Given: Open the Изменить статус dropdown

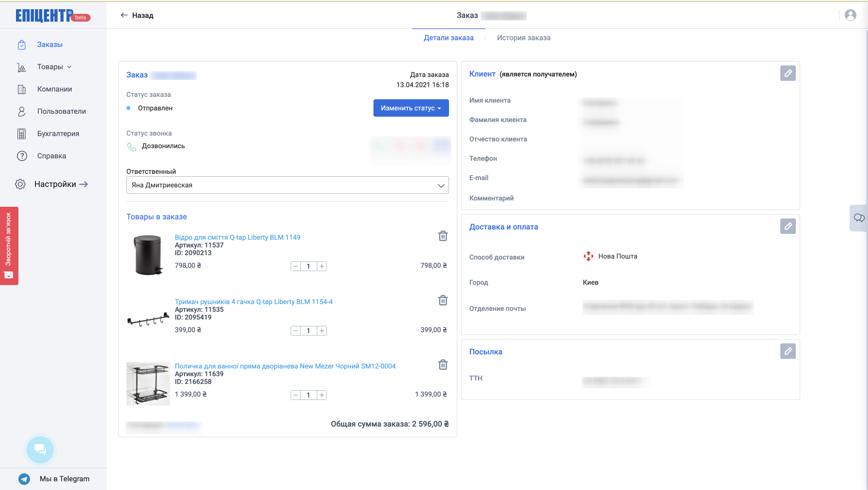Looking at the screenshot, I should coord(411,108).
